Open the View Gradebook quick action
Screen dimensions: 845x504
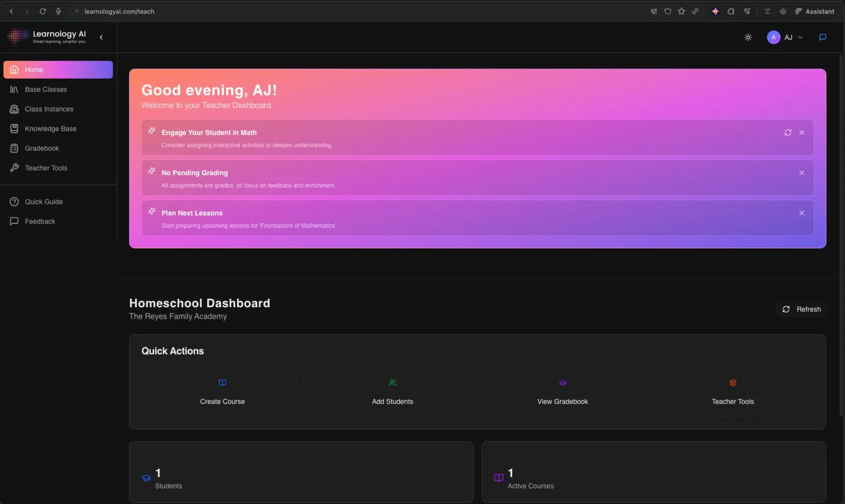562,393
